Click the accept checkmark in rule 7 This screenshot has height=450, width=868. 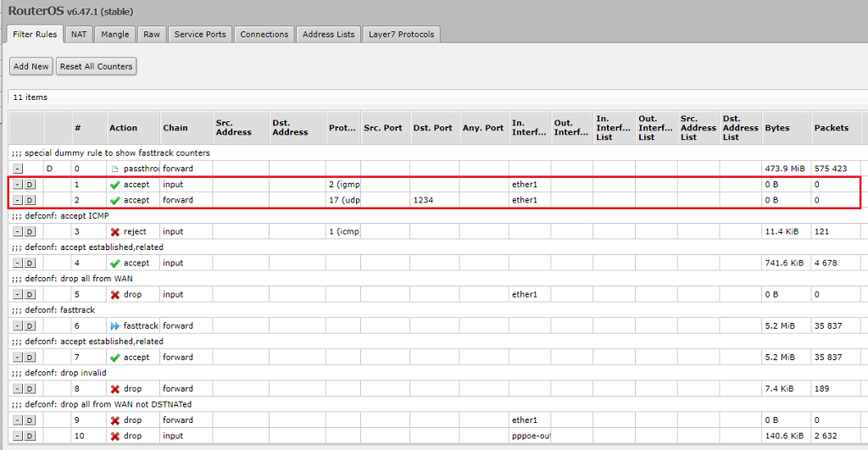pos(115,358)
